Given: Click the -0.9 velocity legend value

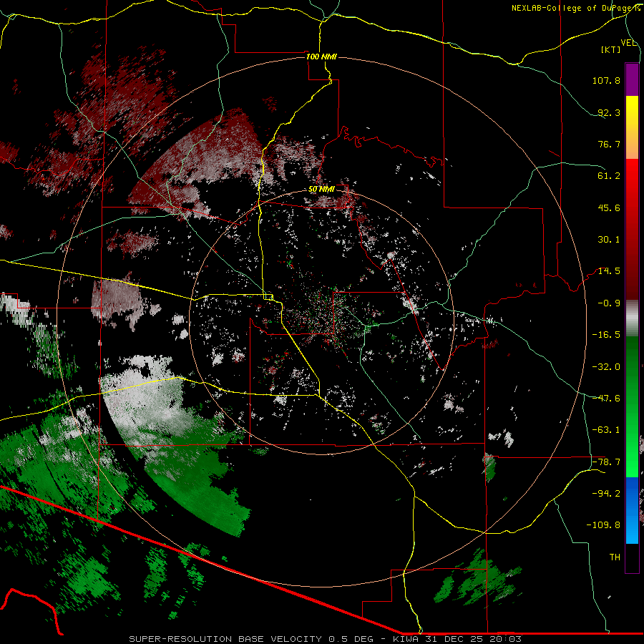Looking at the screenshot, I should (x=609, y=303).
